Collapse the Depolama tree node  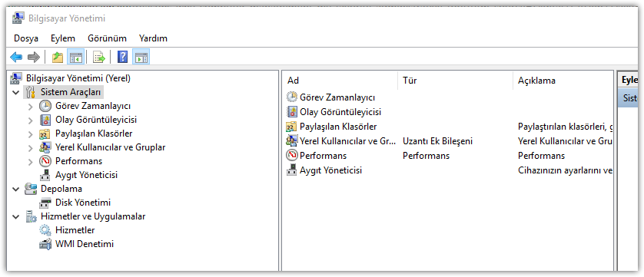coord(16,190)
